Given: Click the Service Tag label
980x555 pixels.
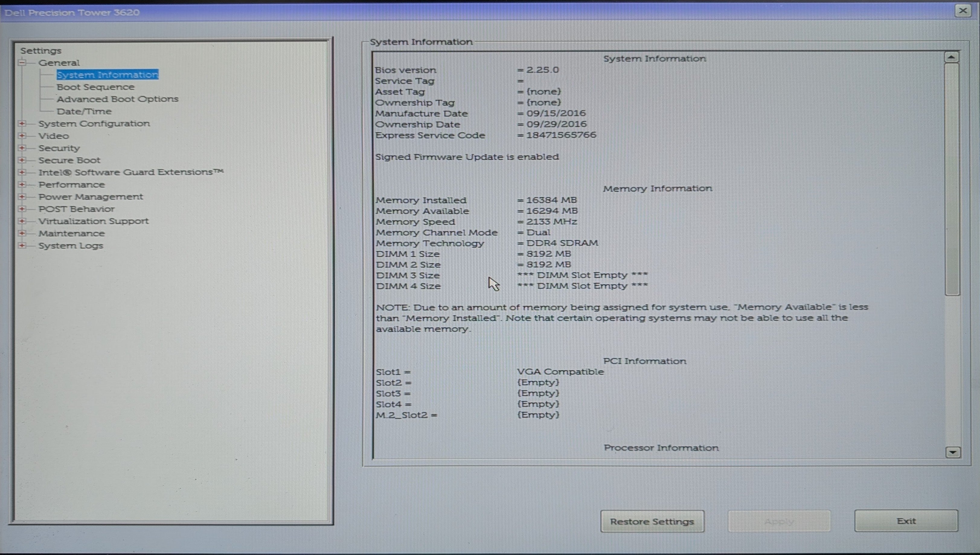Looking at the screenshot, I should 404,81.
